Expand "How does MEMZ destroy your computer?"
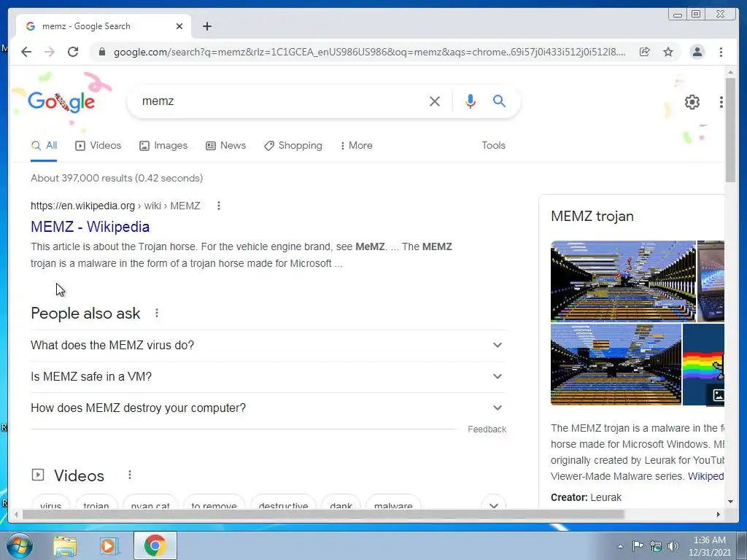 [268, 408]
